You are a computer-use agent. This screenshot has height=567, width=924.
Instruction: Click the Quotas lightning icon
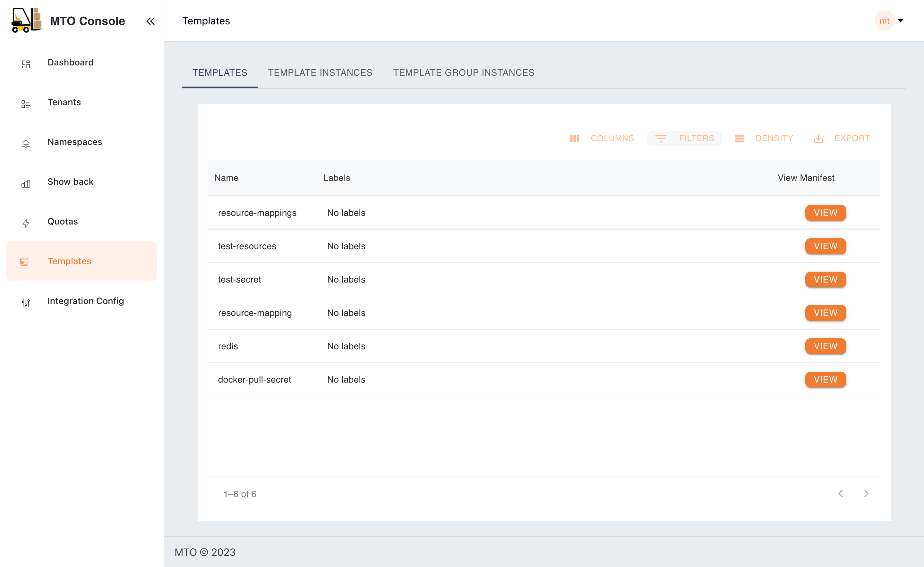[x=26, y=223]
